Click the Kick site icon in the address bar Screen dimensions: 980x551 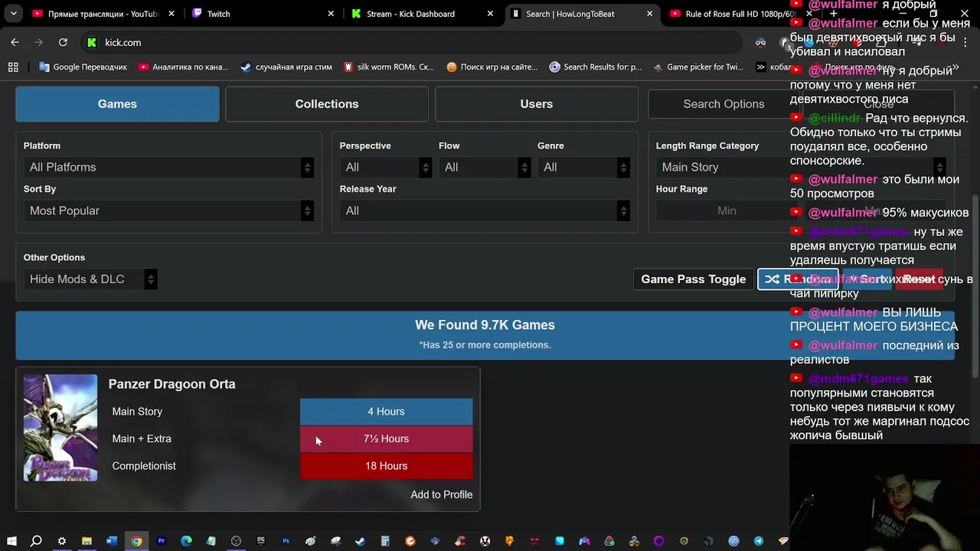coord(92,42)
